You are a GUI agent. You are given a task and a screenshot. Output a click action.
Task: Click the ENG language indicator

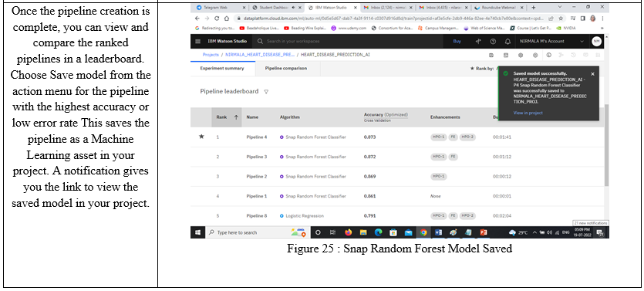[x=565, y=232]
